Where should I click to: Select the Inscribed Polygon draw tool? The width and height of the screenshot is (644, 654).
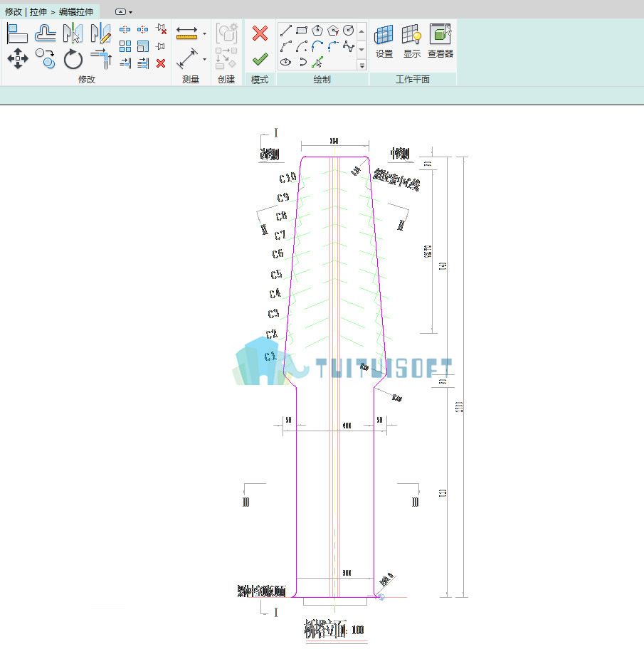[317, 30]
